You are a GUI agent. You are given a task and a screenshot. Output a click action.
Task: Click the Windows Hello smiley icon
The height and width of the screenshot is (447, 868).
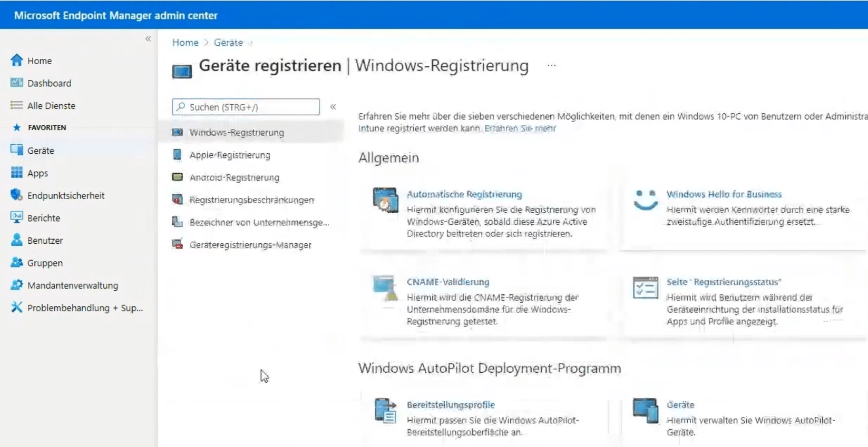click(x=646, y=200)
